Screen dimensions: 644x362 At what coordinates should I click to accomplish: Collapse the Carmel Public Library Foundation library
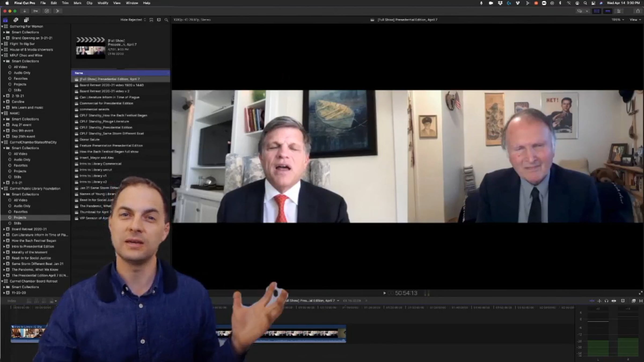2,189
